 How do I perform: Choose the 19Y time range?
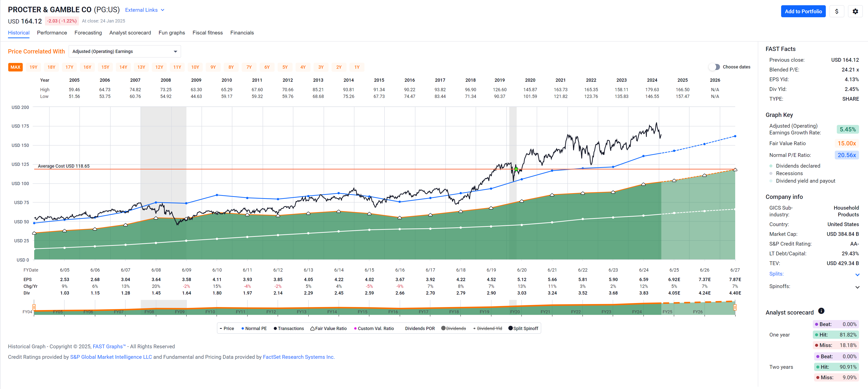(x=33, y=67)
